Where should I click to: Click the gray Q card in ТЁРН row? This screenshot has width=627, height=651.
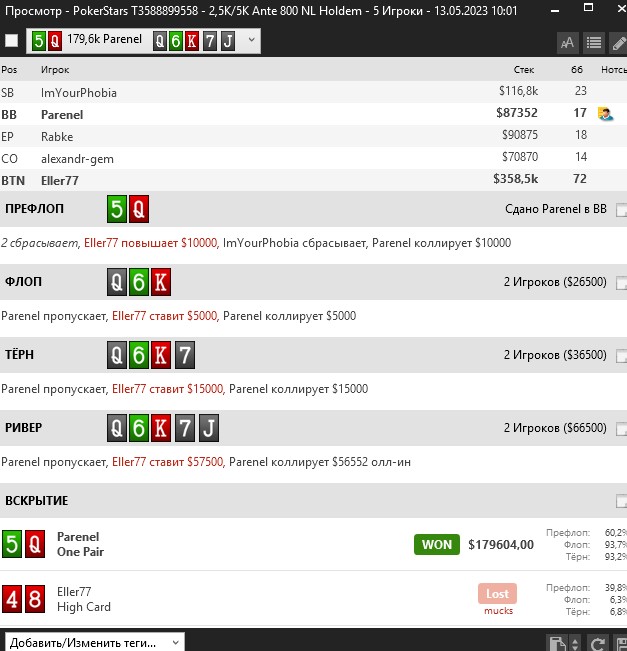[117, 355]
